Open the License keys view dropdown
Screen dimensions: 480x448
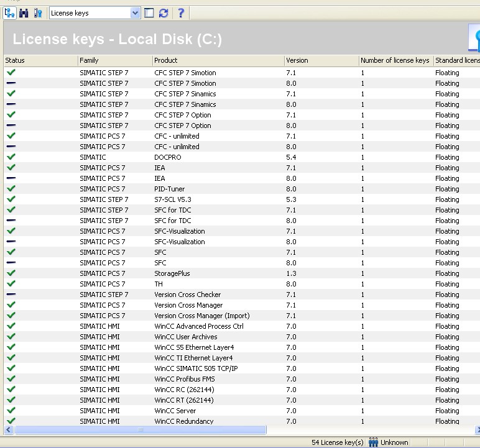pos(135,13)
